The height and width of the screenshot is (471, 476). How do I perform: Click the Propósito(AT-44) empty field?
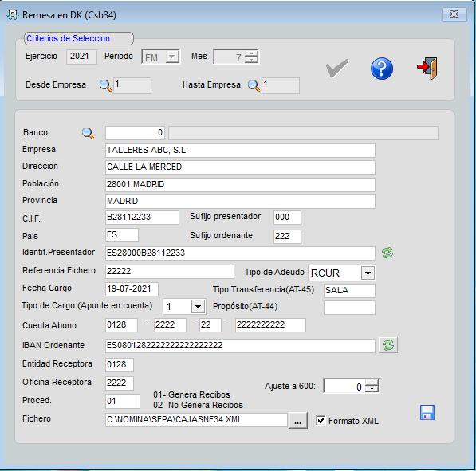tap(349, 308)
